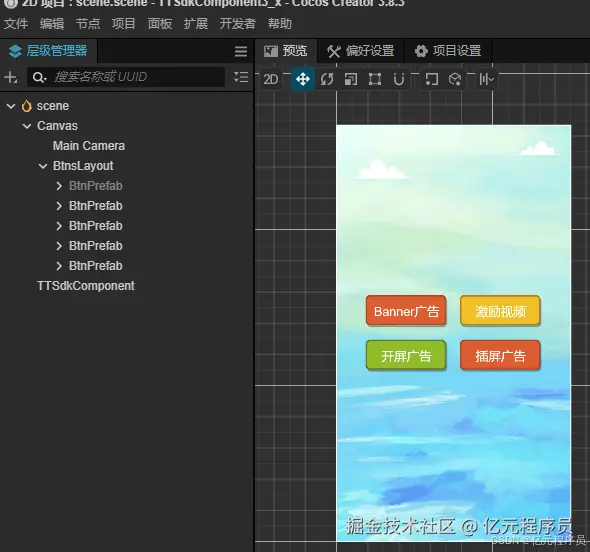Screen dimensions: 590x552
Task: Select the Main Camera node
Action: pyautogui.click(x=89, y=146)
